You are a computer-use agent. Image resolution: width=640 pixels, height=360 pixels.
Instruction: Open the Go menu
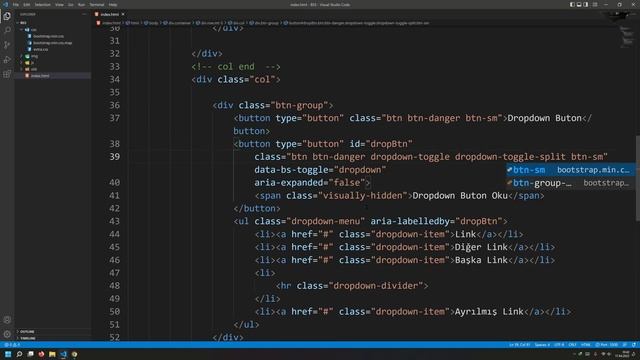(x=71, y=4)
